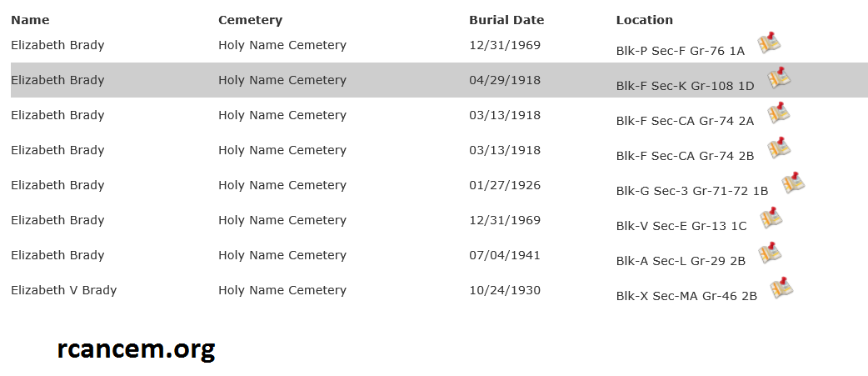Click map pin next to Blk-V Sec-E Gr-13 1C
This screenshot has height=376, width=868.
point(771,218)
